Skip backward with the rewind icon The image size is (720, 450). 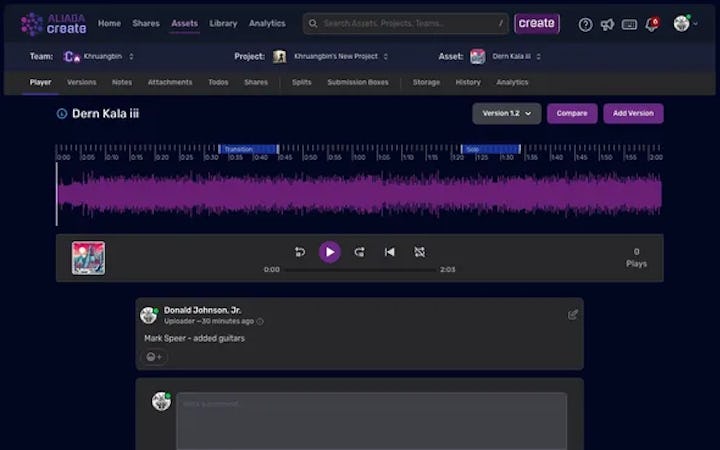(300, 252)
